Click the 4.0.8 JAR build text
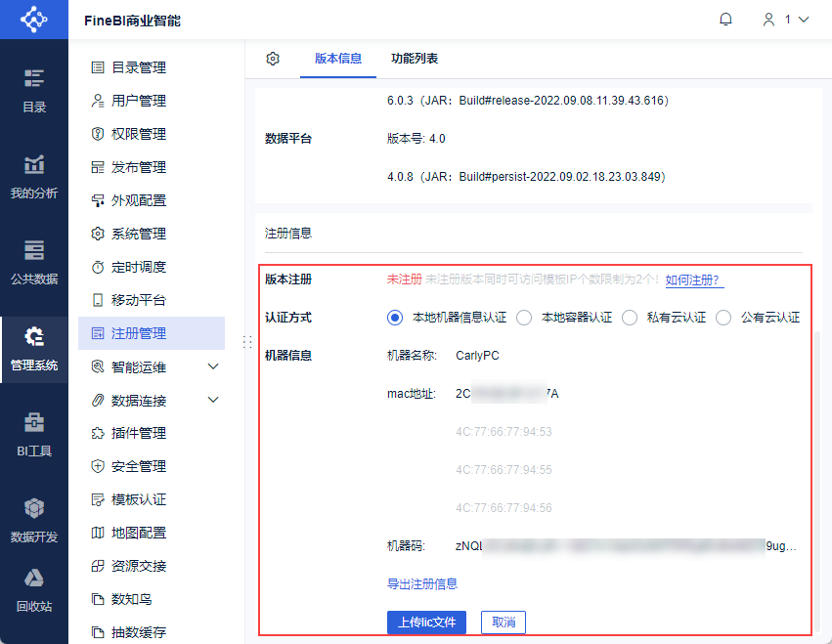Image resolution: width=832 pixels, height=644 pixels. click(x=526, y=177)
